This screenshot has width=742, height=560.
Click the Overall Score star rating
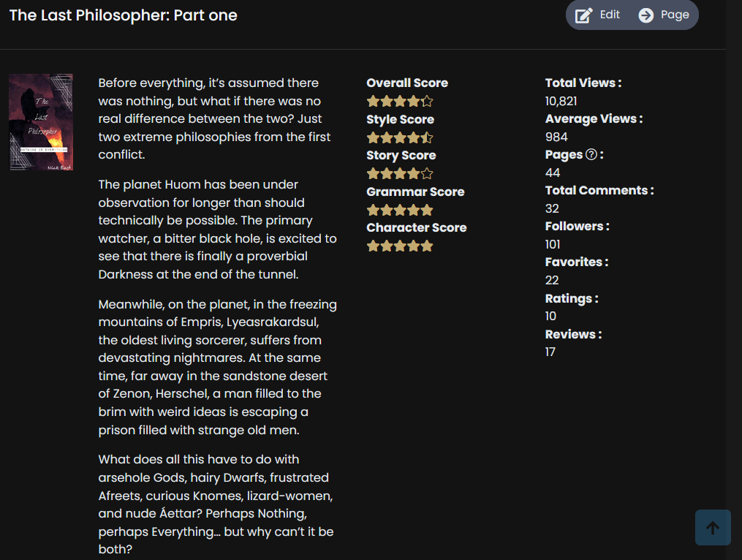click(x=400, y=102)
